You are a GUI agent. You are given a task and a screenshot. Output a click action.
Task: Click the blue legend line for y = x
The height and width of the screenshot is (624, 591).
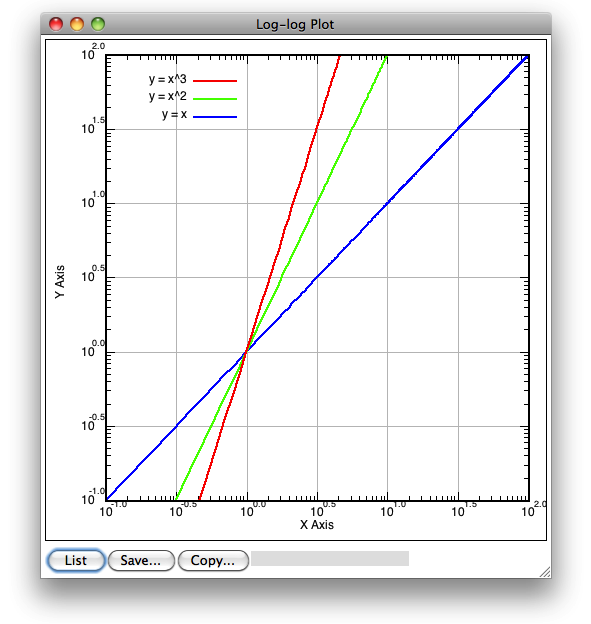(x=215, y=117)
